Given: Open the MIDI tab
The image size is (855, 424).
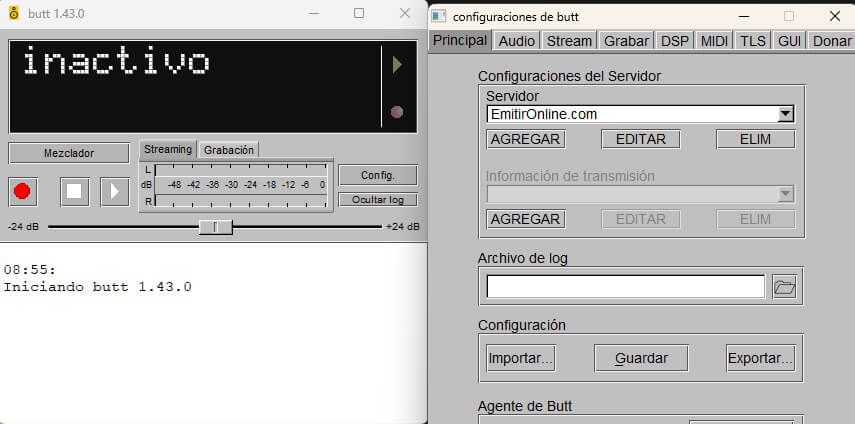Looking at the screenshot, I should point(714,41).
